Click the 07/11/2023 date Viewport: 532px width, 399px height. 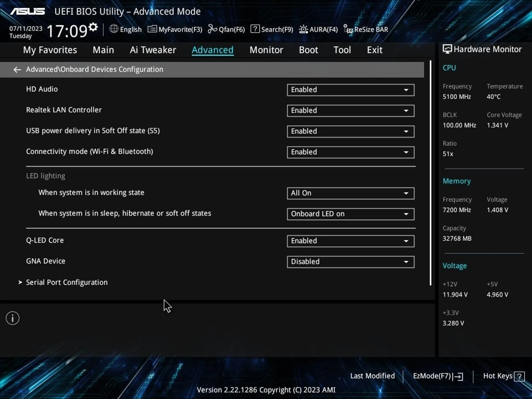[26, 29]
